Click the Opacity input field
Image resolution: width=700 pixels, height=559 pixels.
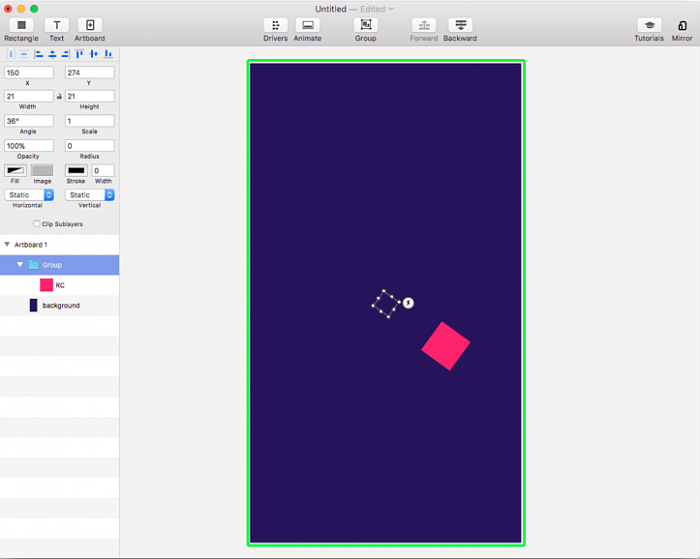29,146
